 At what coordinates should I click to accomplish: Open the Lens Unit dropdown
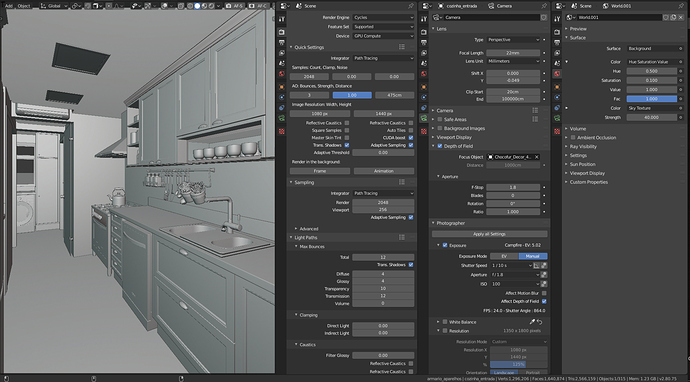coord(513,61)
